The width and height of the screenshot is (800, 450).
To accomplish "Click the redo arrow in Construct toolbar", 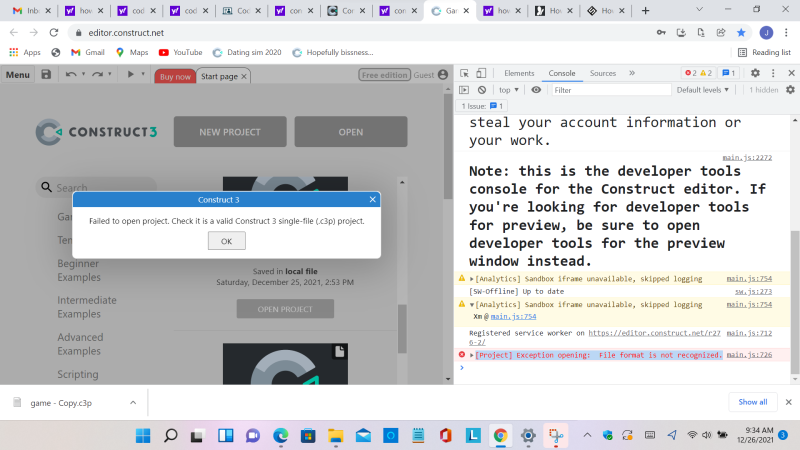I will (97, 74).
